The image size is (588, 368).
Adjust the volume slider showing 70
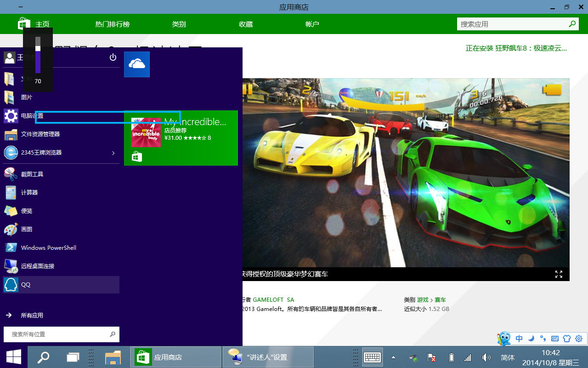(x=38, y=54)
